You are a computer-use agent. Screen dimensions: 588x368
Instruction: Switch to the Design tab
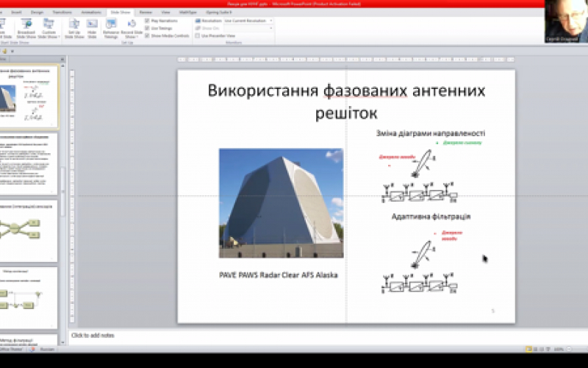coord(37,13)
